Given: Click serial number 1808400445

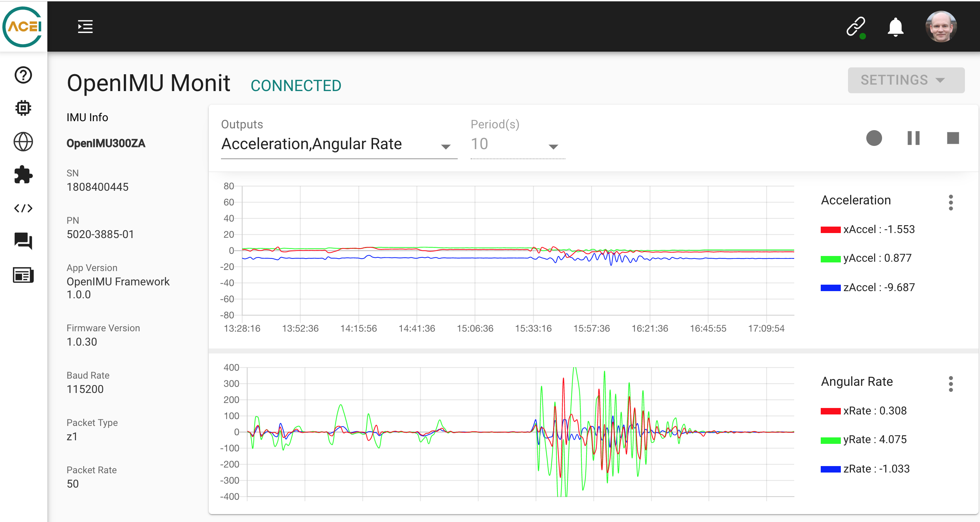Looking at the screenshot, I should pyautogui.click(x=98, y=187).
